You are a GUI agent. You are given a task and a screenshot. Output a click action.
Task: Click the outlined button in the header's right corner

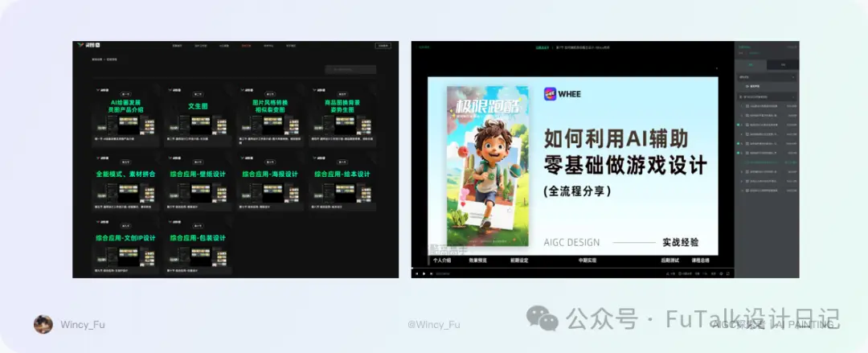coord(383,46)
